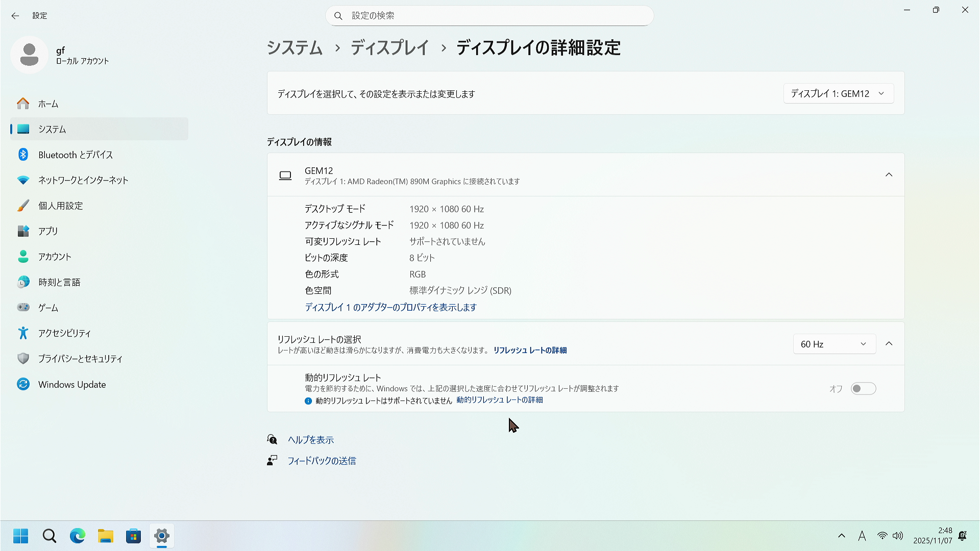Viewport: 980px width, 551px height.
Task: Click the 設定の検索 search box
Action: point(490,16)
